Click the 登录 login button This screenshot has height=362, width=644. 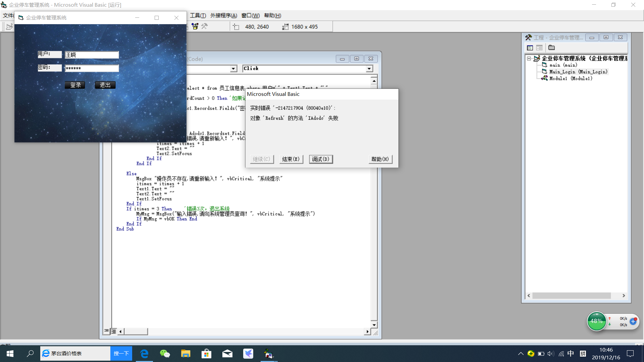[x=75, y=85]
